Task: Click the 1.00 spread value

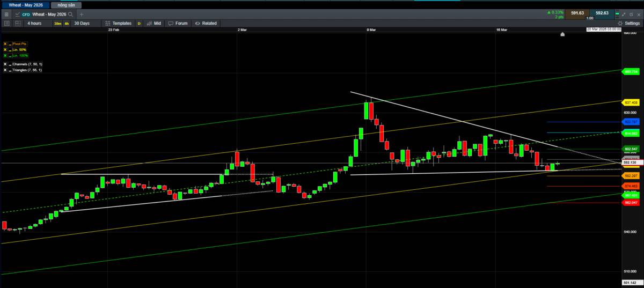Action: click(x=590, y=18)
